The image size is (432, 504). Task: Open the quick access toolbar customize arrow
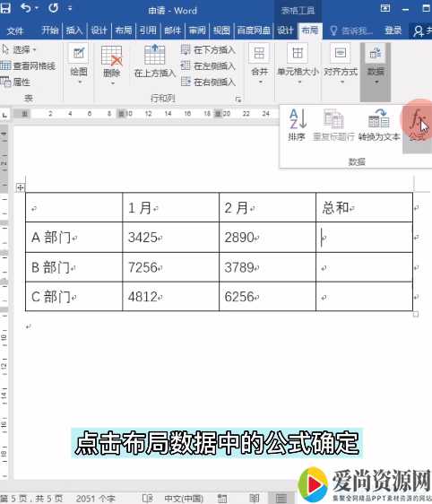70,8
